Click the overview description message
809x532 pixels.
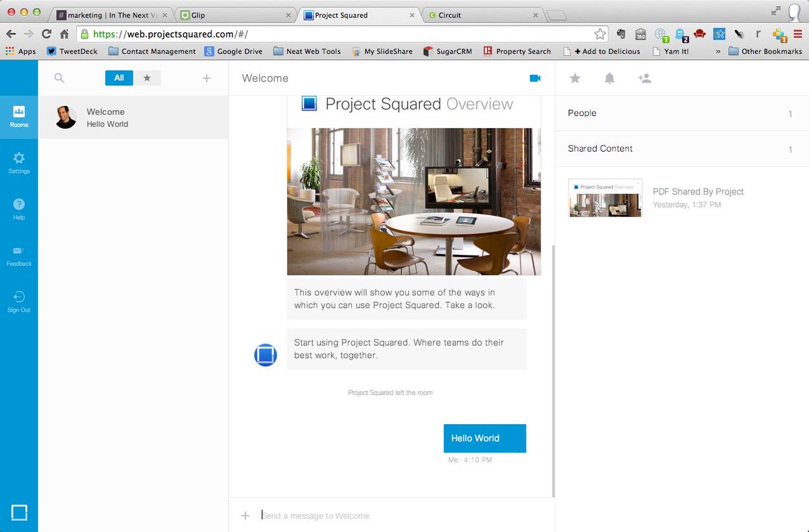point(407,299)
